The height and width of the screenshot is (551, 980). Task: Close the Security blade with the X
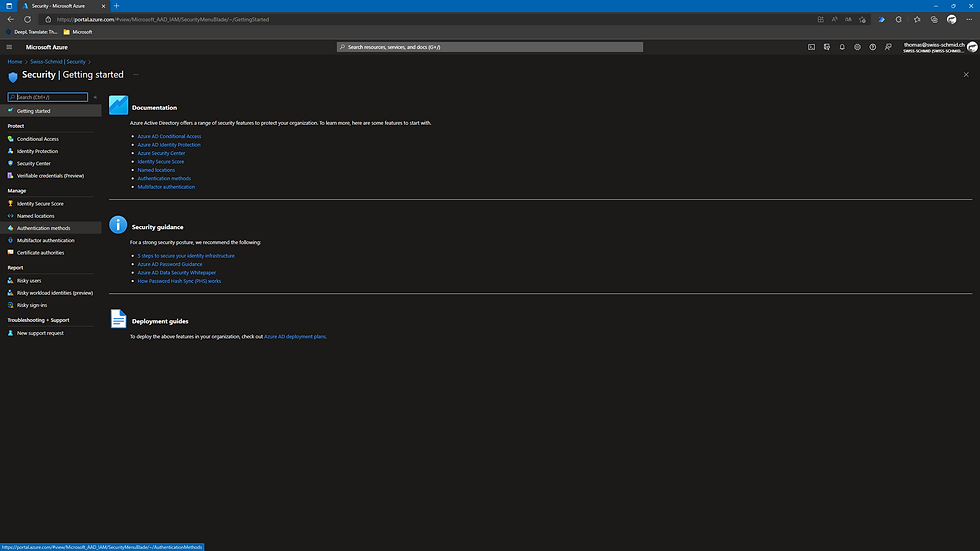point(966,74)
